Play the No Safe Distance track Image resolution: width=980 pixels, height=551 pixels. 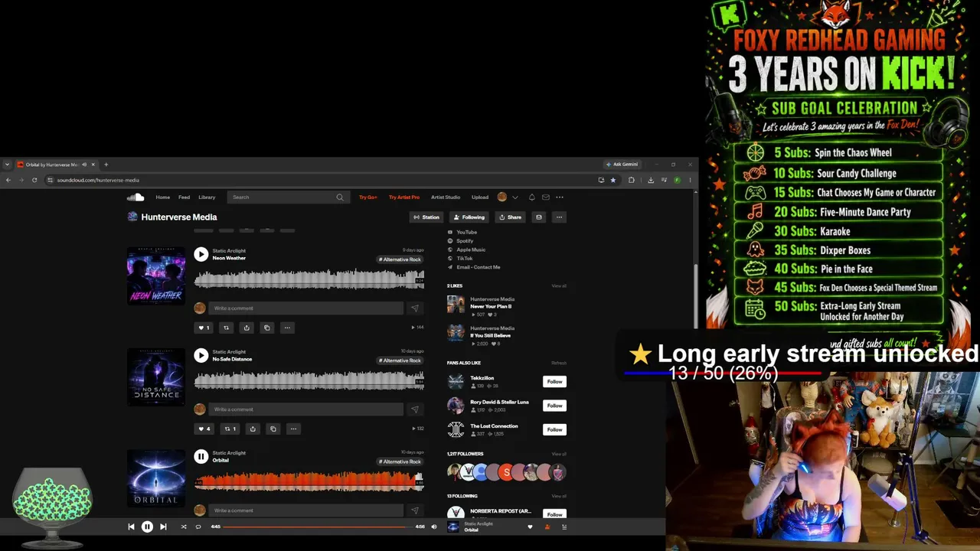coord(201,355)
